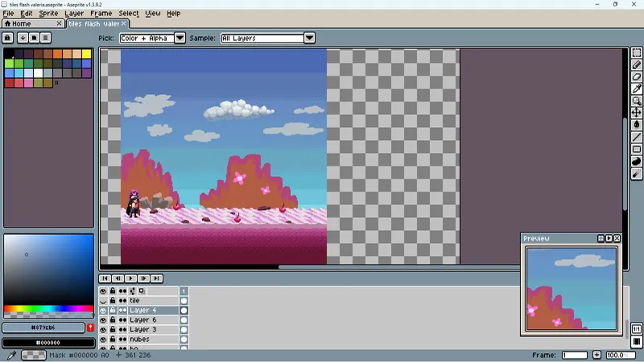Image resolution: width=644 pixels, height=362 pixels.
Task: Select the Rectangle shape tool
Action: pos(637,150)
